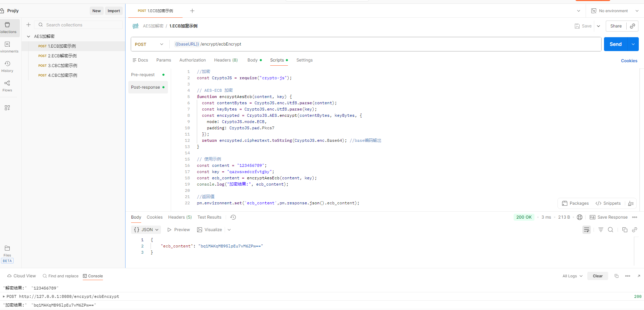Open the request Settings tab

tap(305, 60)
